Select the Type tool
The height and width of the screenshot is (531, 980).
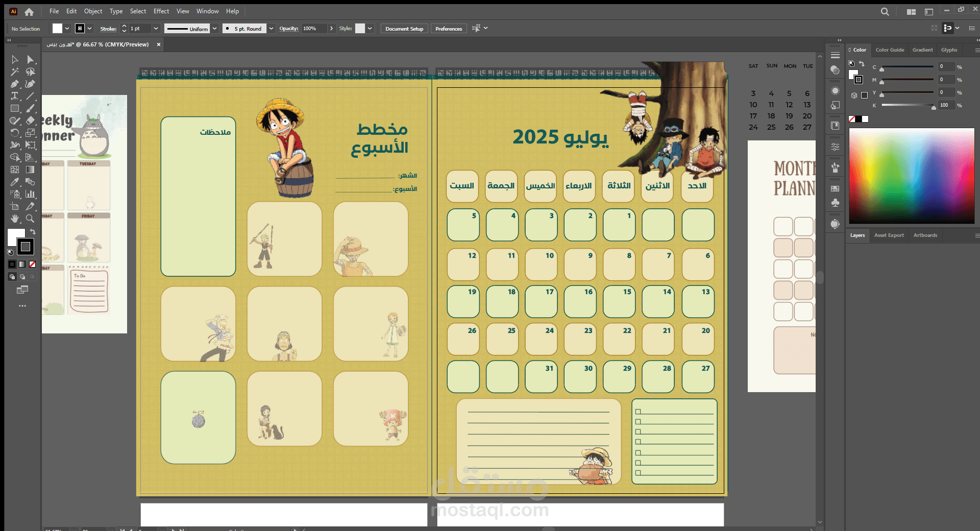15,96
